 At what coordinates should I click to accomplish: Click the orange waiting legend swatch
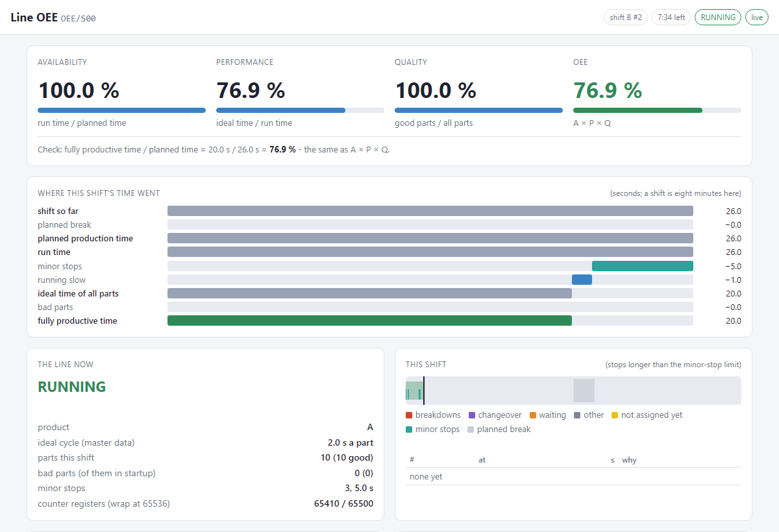533,415
